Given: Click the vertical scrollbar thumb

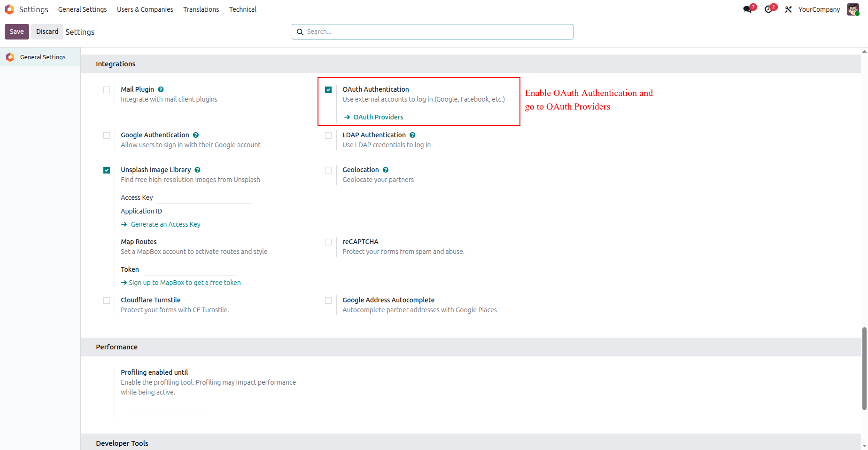Looking at the screenshot, I should (x=864, y=369).
